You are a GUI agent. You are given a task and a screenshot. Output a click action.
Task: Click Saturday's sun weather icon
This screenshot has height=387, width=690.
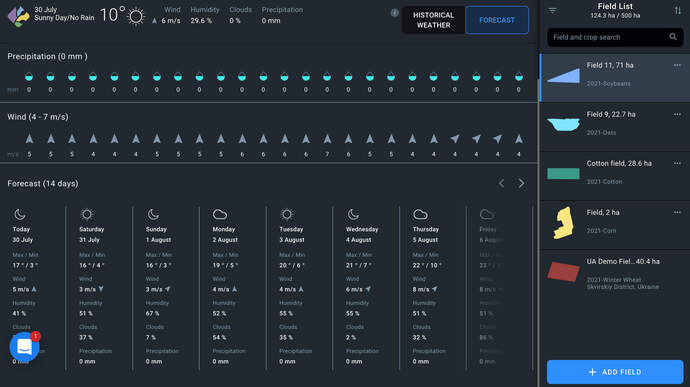(x=87, y=214)
